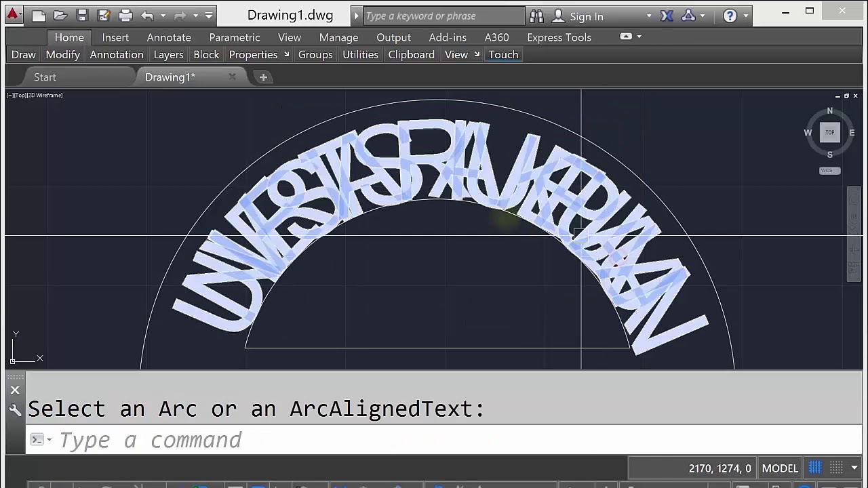Screen dimensions: 868x488
Task: Click the ribbon minimize toggle icon
Action: coord(626,37)
